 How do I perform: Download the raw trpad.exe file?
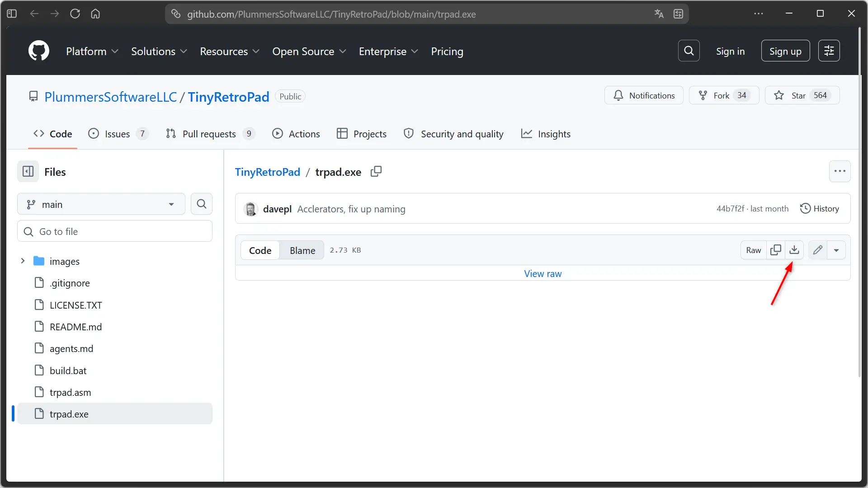[x=794, y=250]
